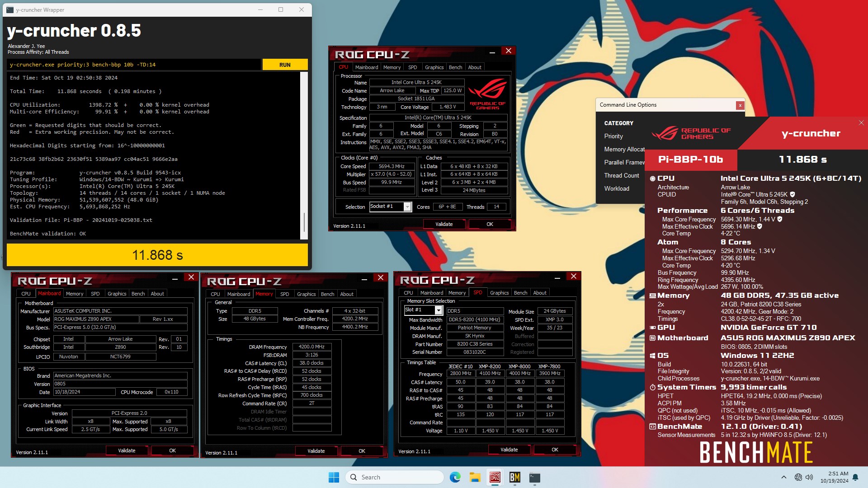
Task: Click the Republic of Gamers logo in BenchMate
Action: pyautogui.click(x=691, y=133)
